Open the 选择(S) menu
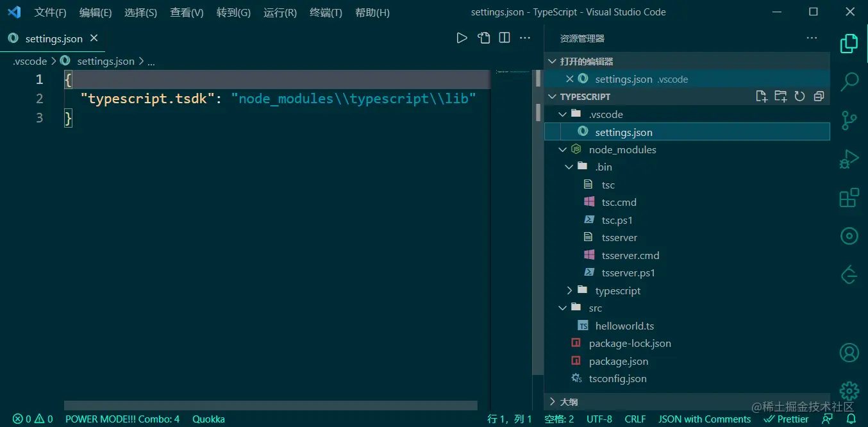The image size is (868, 427). coord(141,12)
